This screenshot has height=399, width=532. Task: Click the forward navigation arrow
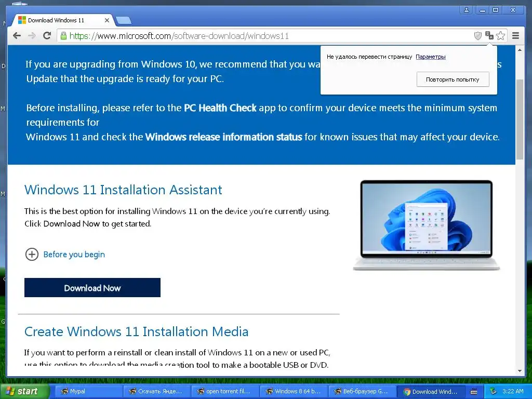[32, 36]
